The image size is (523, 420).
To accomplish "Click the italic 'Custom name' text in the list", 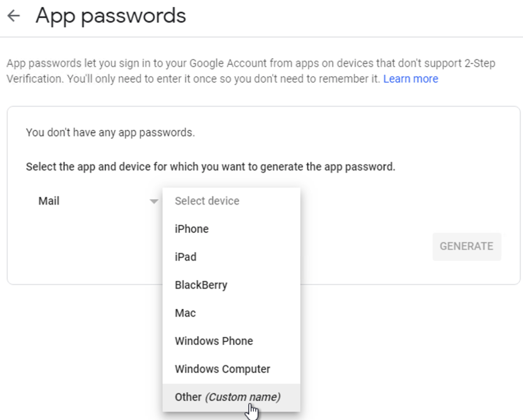I will (243, 397).
